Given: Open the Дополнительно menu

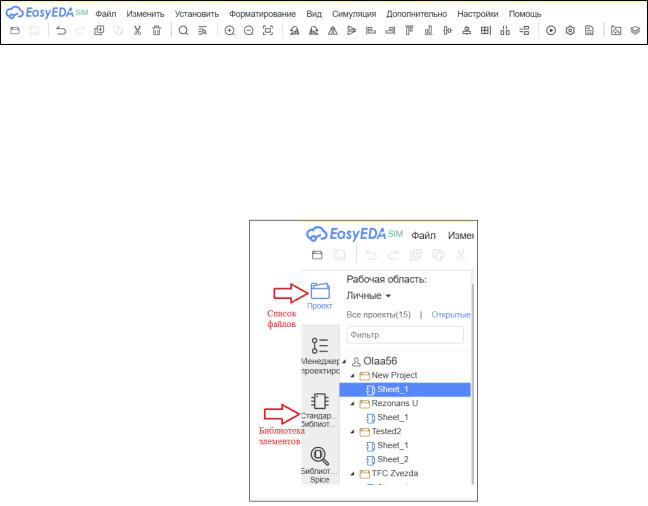Looking at the screenshot, I should click(x=417, y=14).
